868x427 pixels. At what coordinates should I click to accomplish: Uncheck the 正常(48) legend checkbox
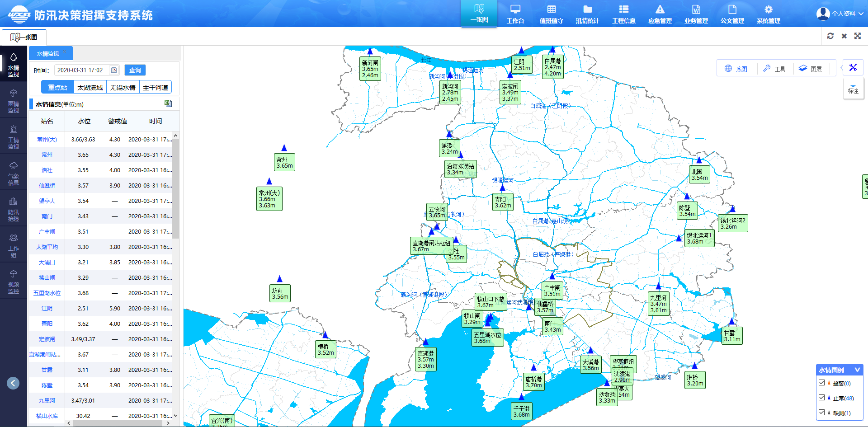coord(822,398)
